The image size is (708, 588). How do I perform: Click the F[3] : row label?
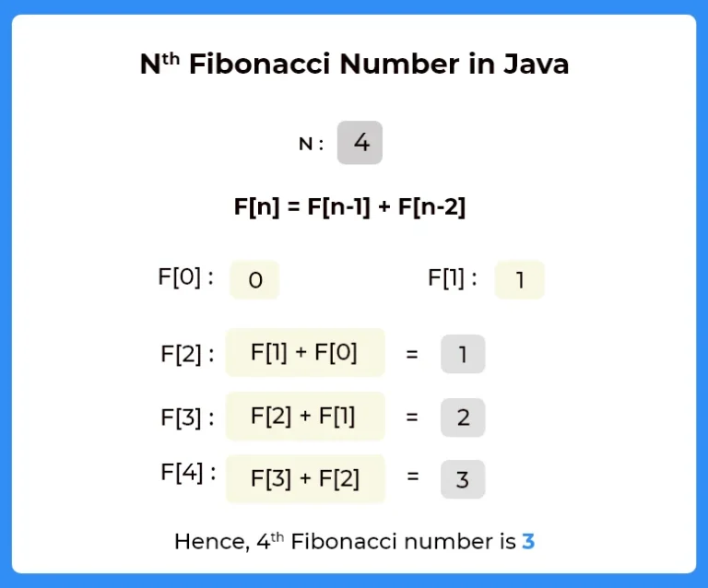187,417
